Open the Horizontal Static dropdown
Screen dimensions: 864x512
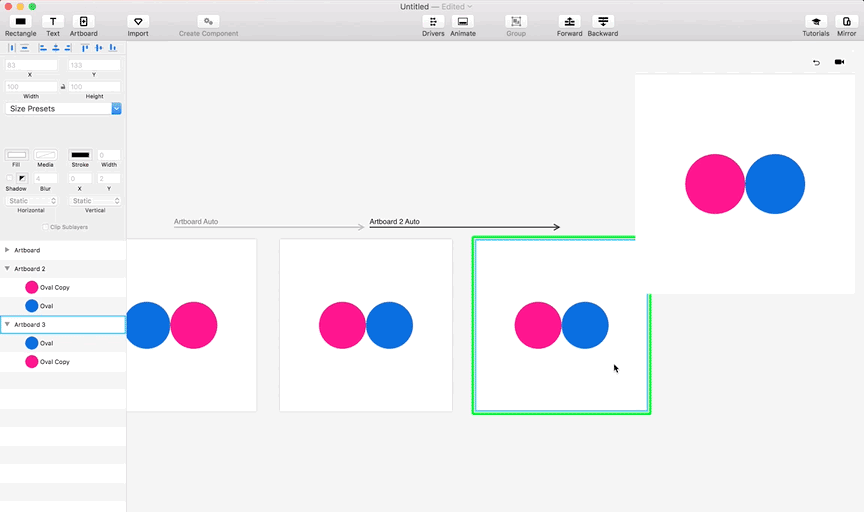pos(31,201)
